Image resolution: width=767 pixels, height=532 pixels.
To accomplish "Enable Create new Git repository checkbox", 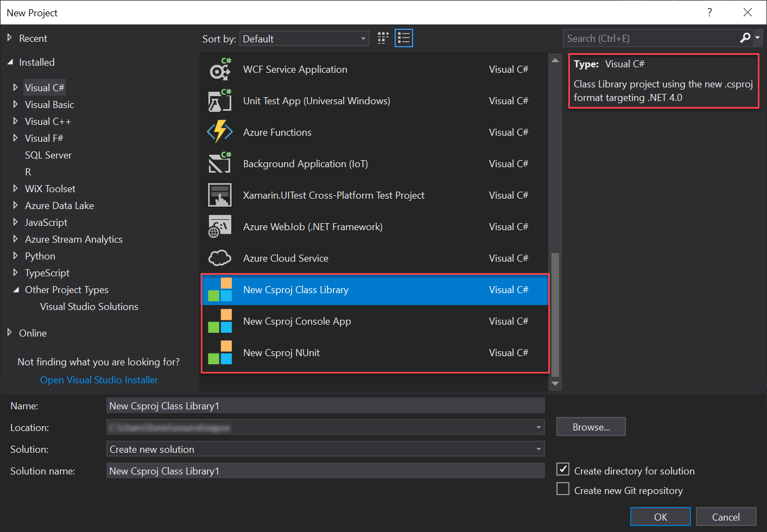I will (x=563, y=489).
